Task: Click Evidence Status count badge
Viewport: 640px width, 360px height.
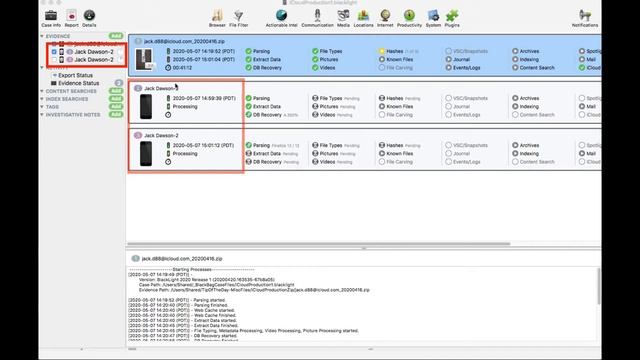Action: pos(119,83)
